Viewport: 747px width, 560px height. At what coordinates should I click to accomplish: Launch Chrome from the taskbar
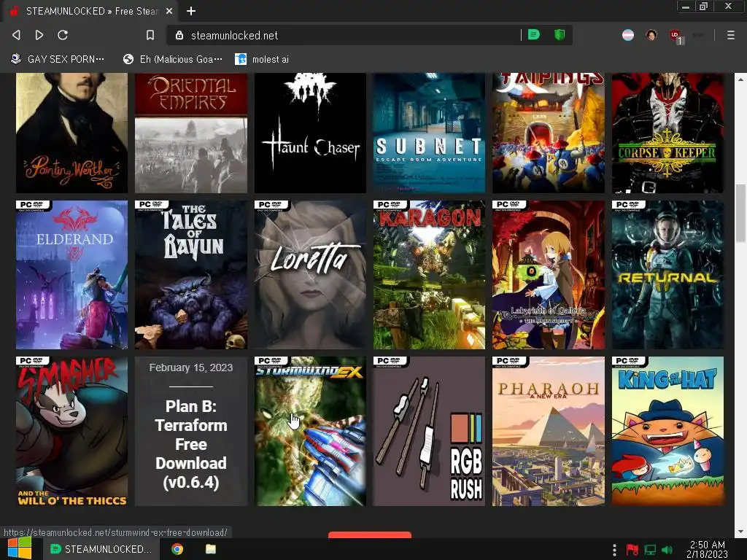click(177, 549)
